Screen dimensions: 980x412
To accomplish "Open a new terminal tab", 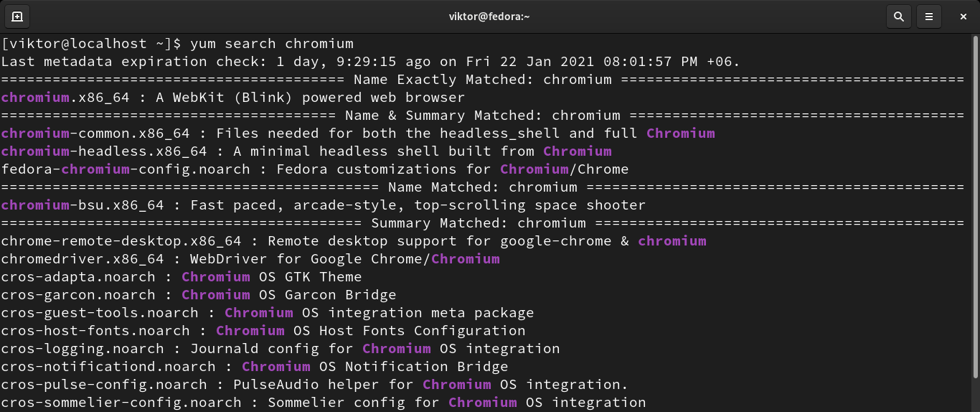I will tap(17, 17).
